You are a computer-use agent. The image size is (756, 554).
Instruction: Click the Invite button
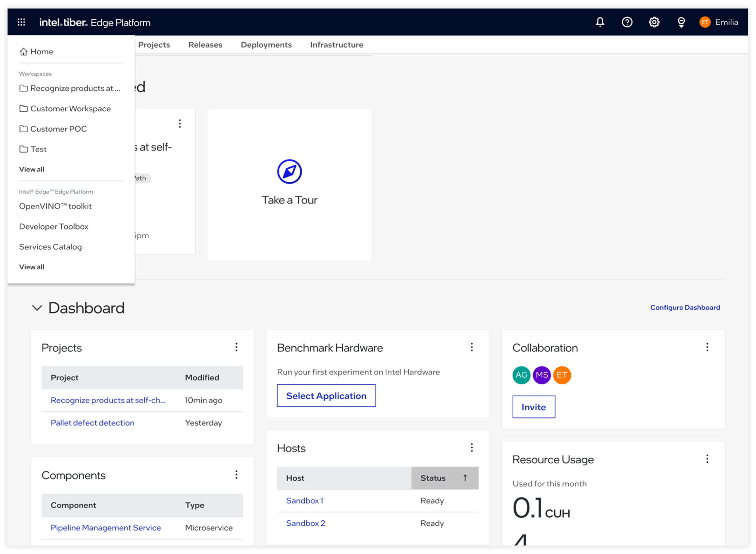(x=534, y=407)
